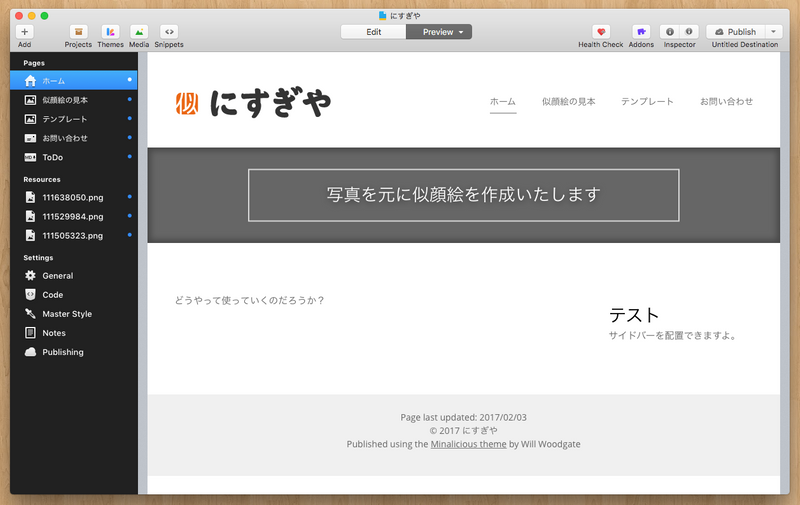Select the テンプレート page in sidebar
Image resolution: width=800 pixels, height=505 pixels.
73,119
